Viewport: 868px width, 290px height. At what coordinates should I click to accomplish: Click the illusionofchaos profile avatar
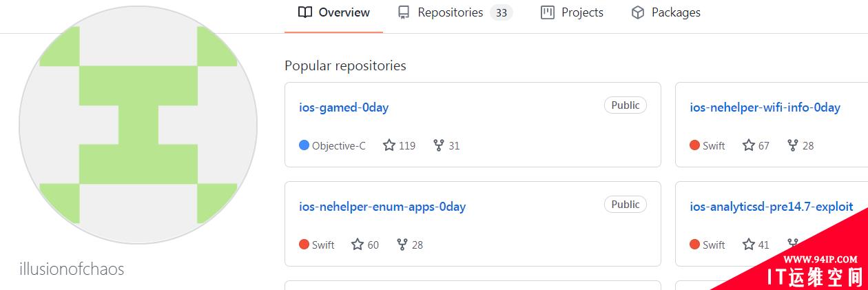pyautogui.click(x=138, y=125)
